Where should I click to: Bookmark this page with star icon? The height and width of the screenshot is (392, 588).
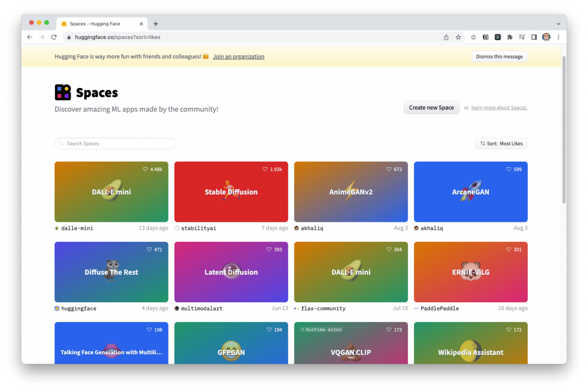point(458,37)
